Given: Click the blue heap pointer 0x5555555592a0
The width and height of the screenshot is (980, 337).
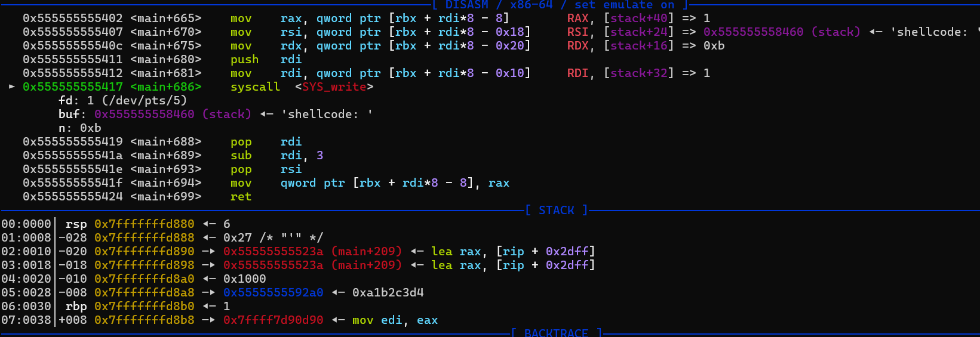Looking at the screenshot, I should (x=273, y=292).
